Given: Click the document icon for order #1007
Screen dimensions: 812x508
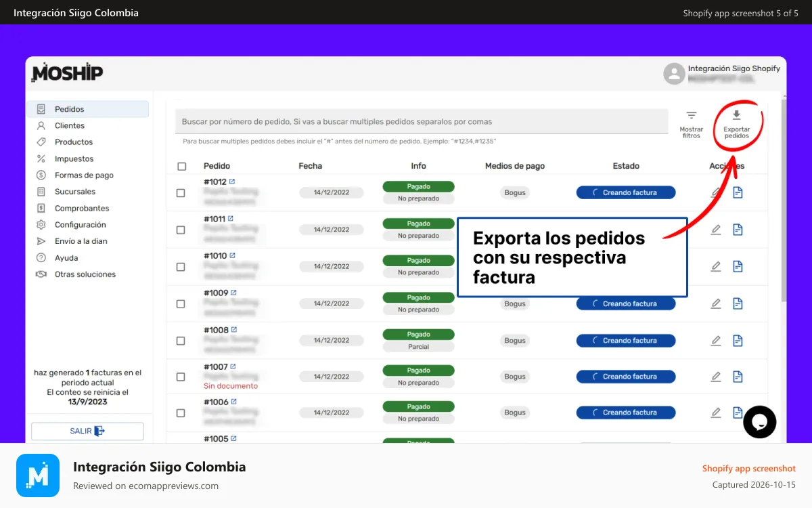Looking at the screenshot, I should click(738, 377).
